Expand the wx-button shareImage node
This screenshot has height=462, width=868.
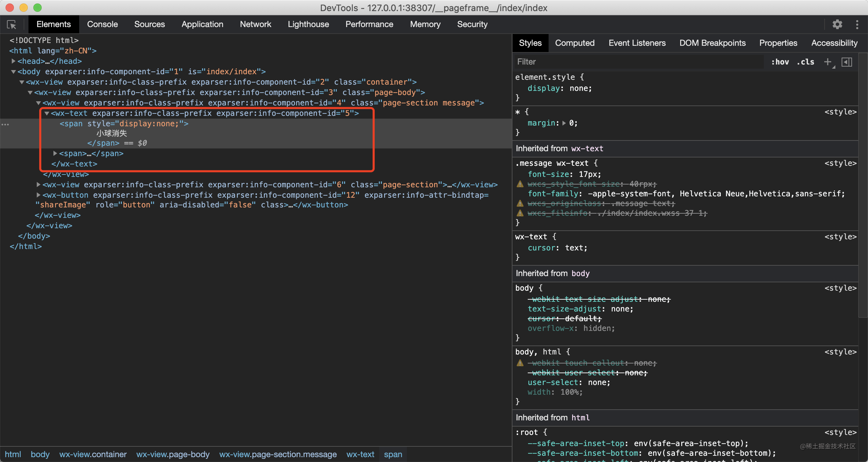39,195
